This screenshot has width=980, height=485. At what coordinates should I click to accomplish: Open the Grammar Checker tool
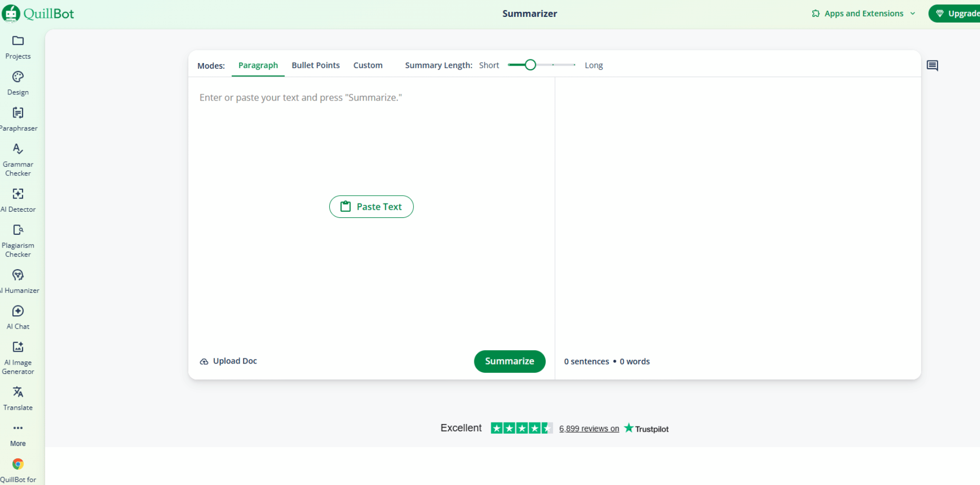(x=18, y=160)
